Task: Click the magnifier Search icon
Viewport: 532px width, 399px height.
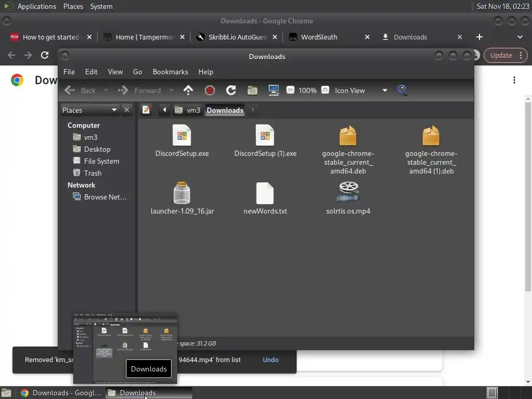Action: click(x=402, y=90)
